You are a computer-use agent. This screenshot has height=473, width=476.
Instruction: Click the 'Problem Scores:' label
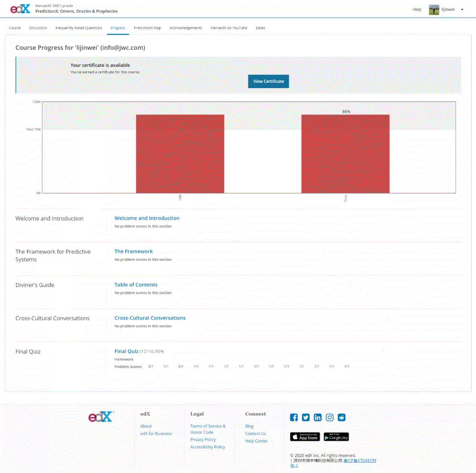point(128,367)
